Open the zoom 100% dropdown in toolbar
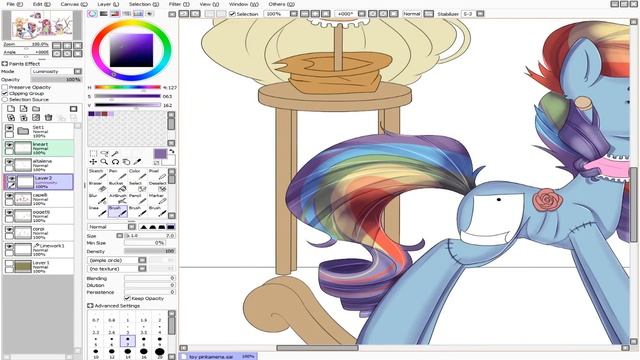This screenshot has height=360, width=640. [x=293, y=14]
